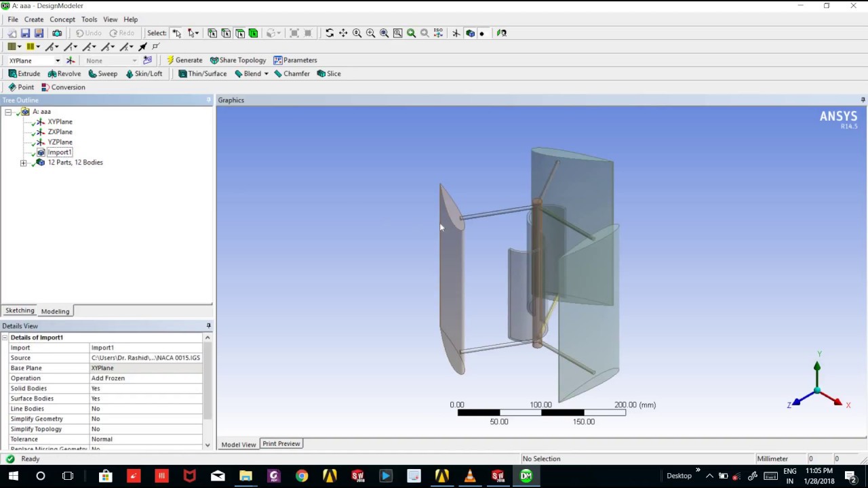Open the edge coloring dropdown arrow
This screenshot has width=868, height=488.
point(38,47)
